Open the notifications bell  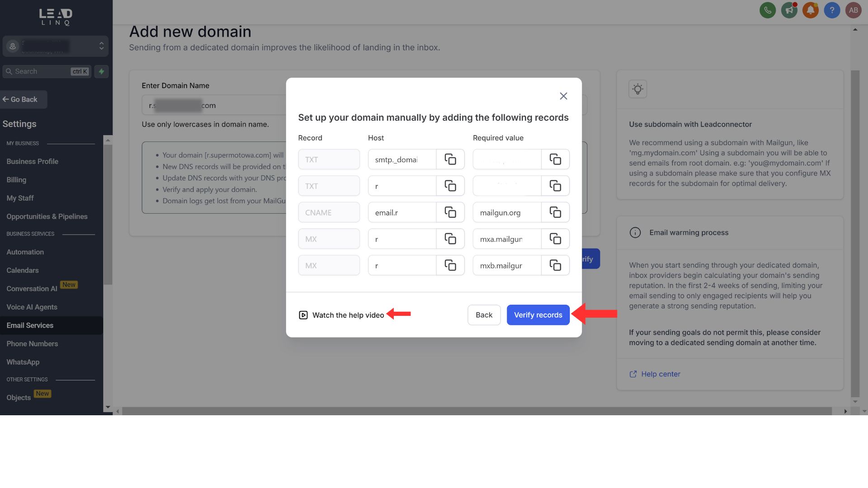[810, 10]
